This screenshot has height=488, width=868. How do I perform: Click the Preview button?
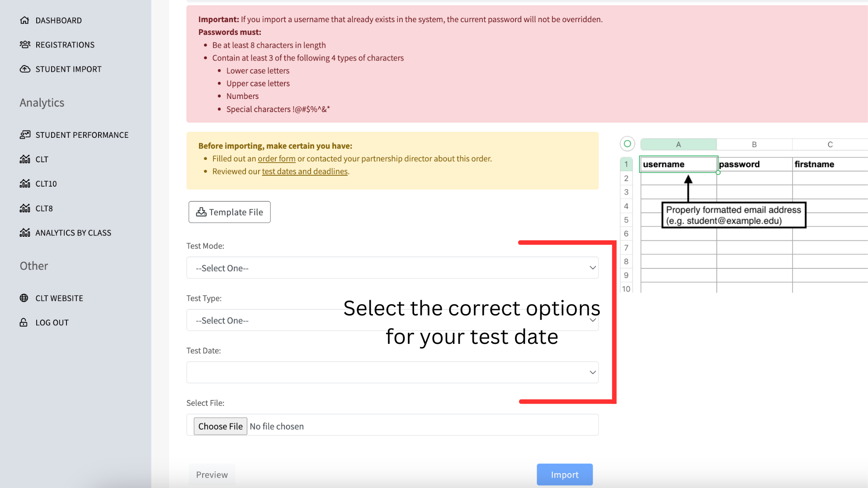point(212,474)
